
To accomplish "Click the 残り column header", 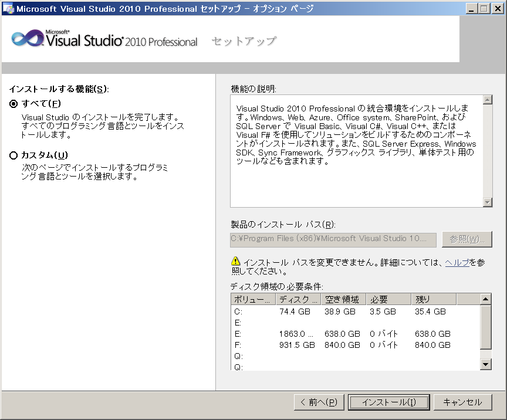I will pyautogui.click(x=433, y=299).
